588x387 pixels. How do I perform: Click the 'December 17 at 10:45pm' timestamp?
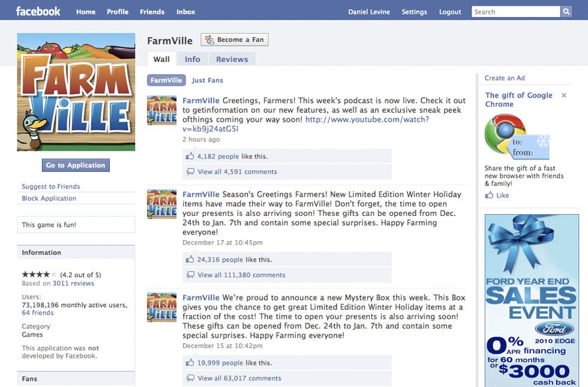click(x=223, y=242)
